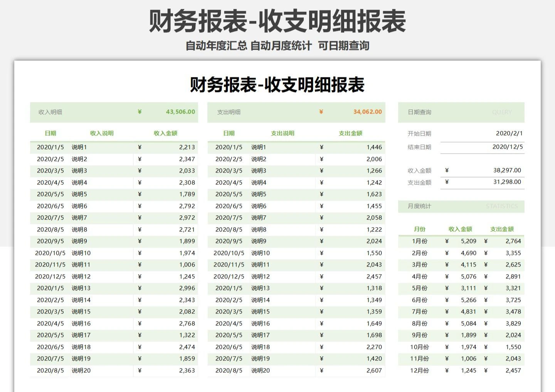Click the expense amount cell 2,607
This screenshot has height=392, width=555.
coord(374,370)
